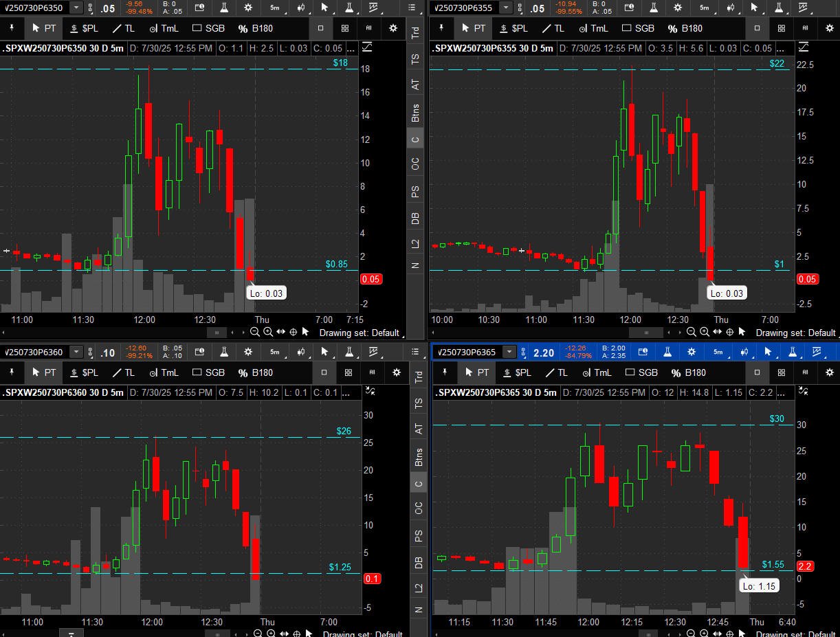Open symbol dropdown arrow beside 250730P6350
840x637 pixels.
click(x=76, y=8)
